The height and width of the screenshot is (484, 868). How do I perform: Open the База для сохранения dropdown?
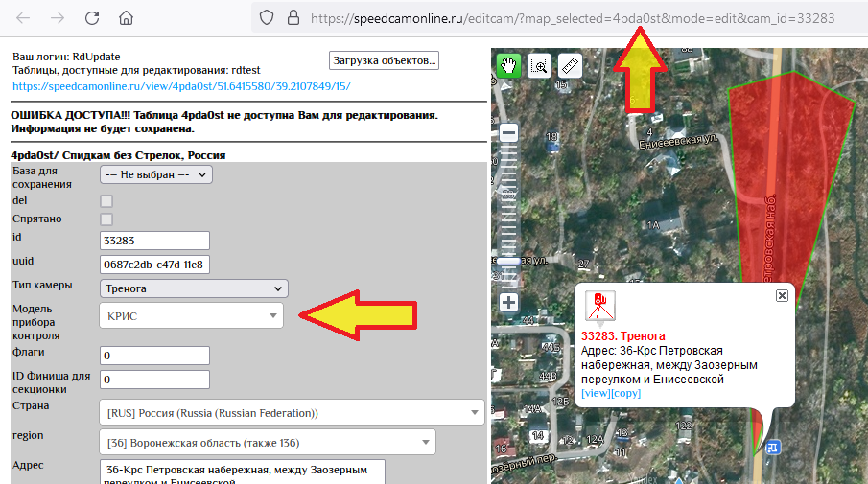[x=155, y=174]
